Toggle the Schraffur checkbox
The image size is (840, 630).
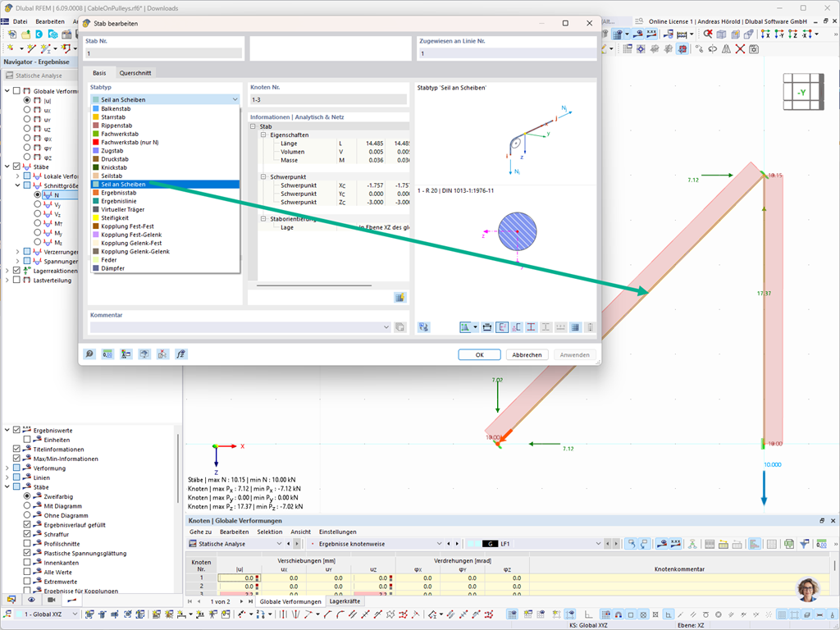[27, 533]
